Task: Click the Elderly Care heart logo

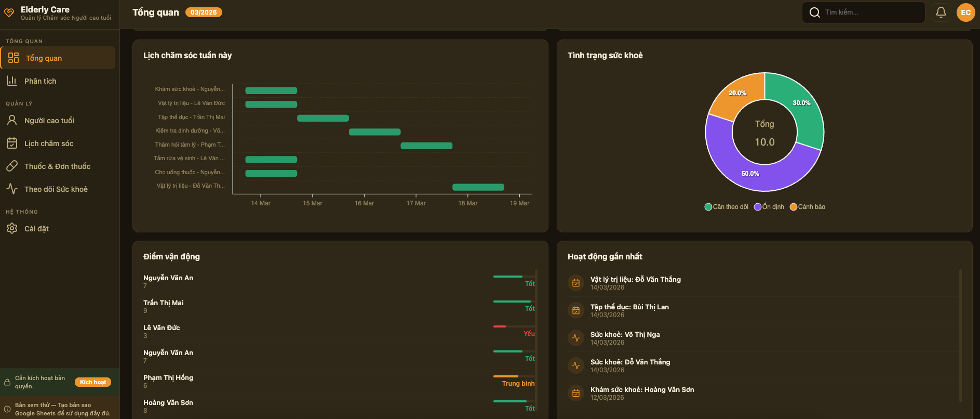Action: 9,13
